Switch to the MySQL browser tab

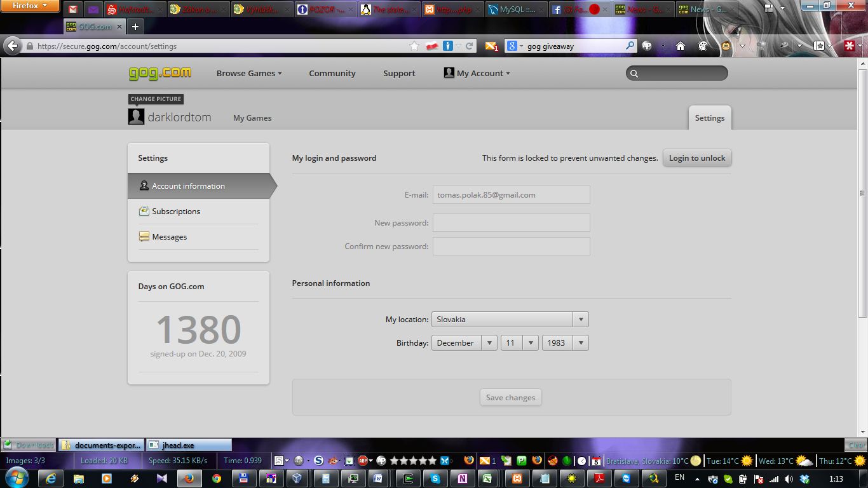pos(517,10)
